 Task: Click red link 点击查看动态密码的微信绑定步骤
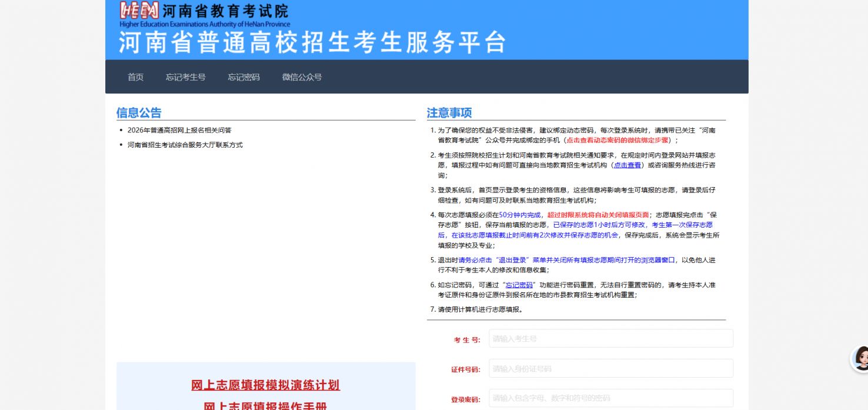point(617,141)
